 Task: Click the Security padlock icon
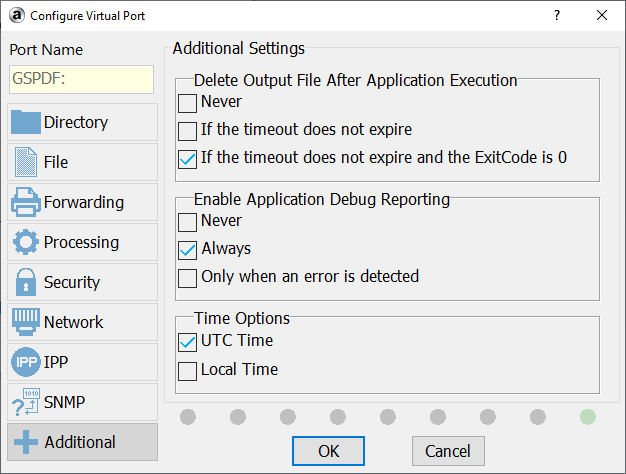click(26, 282)
